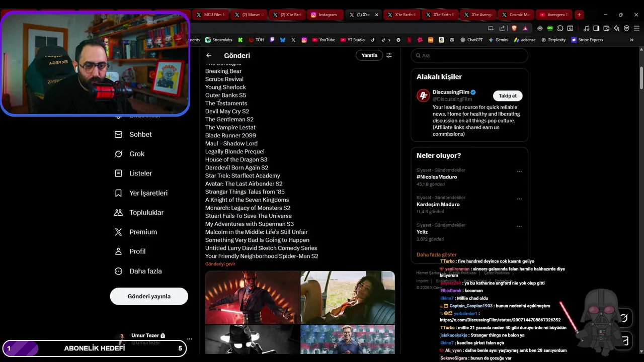Viewport: 644px width, 362px height.
Task: Follow DiscussingFilm with Takip et
Action: coord(508,96)
